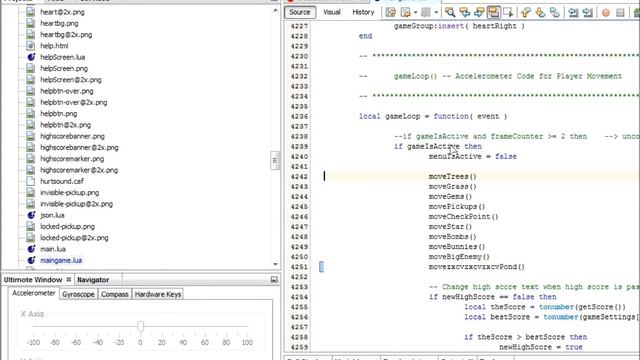
Task: Switch to the Compass tab
Action: point(115,294)
